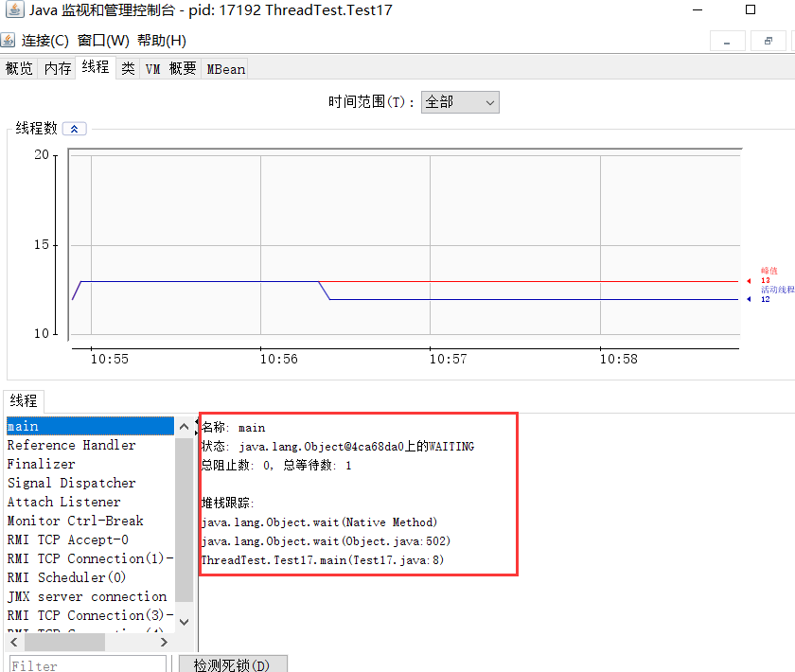Viewport: 795px width, 672px height.
Task: Select the 线程 tab above the thread list
Action: (24, 401)
